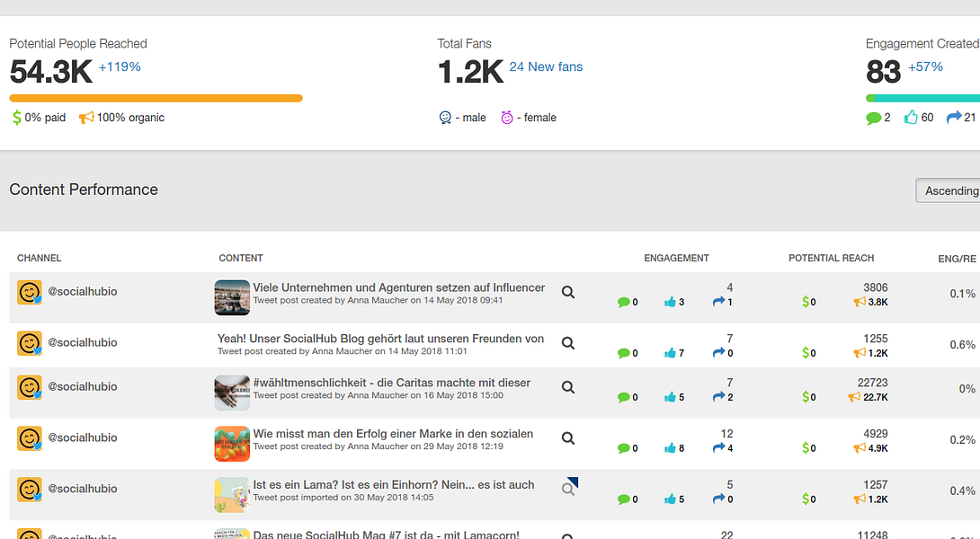
Task: Open the Ascending sort dropdown
Action: point(949,190)
